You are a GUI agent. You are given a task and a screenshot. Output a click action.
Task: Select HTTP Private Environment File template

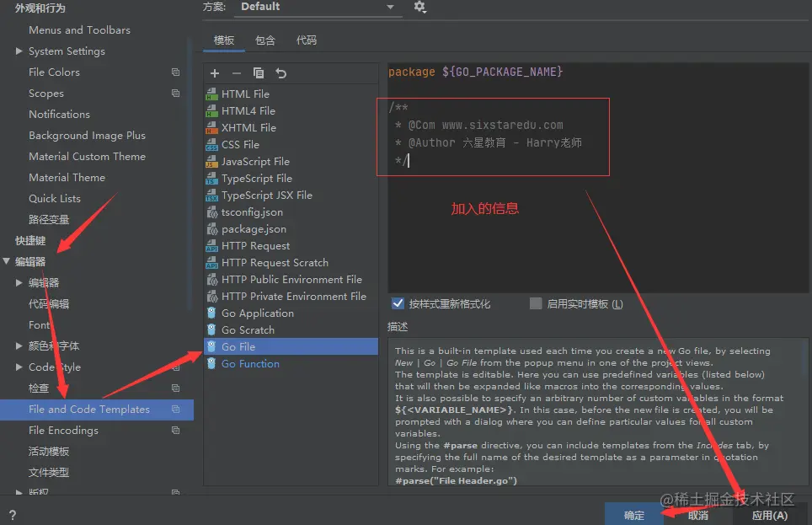pos(294,297)
